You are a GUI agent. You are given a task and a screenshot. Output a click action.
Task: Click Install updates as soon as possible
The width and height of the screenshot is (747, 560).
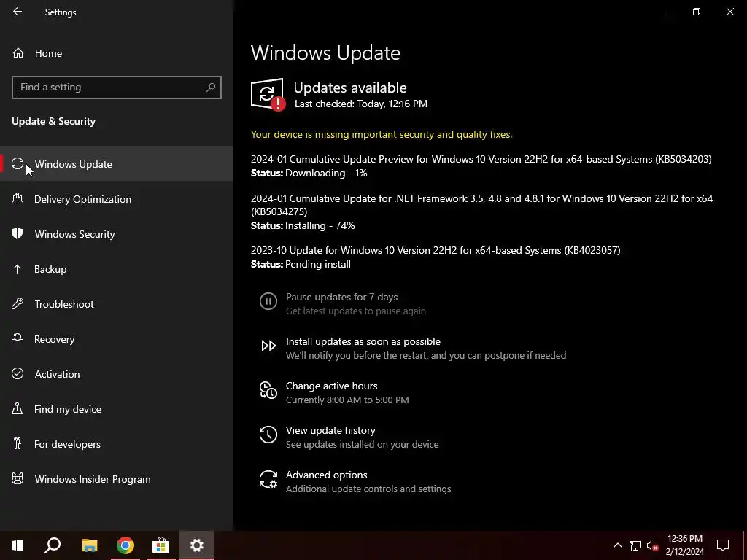click(x=363, y=341)
